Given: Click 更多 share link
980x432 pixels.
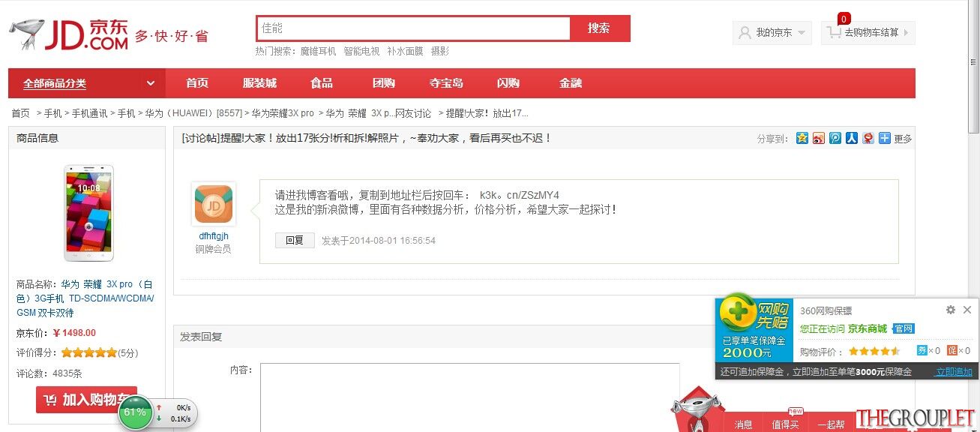Looking at the screenshot, I should 903,139.
